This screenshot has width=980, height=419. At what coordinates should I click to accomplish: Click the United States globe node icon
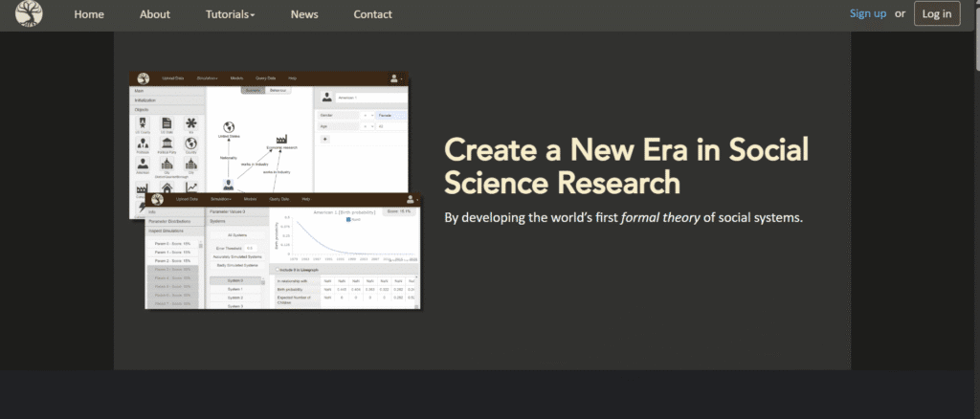pyautogui.click(x=229, y=127)
